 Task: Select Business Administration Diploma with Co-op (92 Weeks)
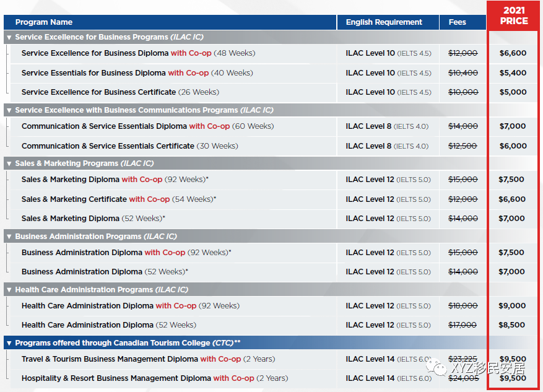pyautogui.click(x=126, y=253)
